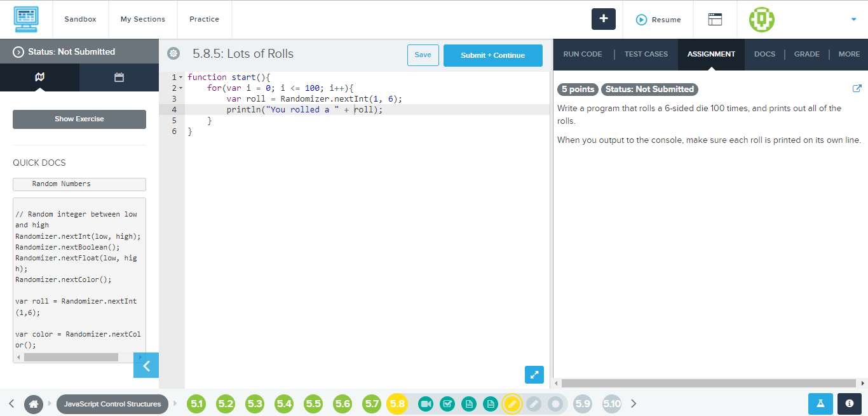Expand the editor to fullscreen
Image resolution: width=868 pixels, height=416 pixels.
coord(534,375)
